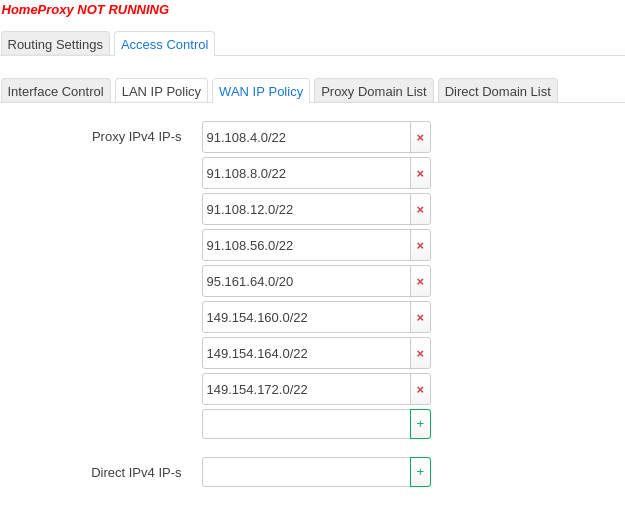Go to the Interface Control tab
625x513 pixels.
click(x=55, y=91)
